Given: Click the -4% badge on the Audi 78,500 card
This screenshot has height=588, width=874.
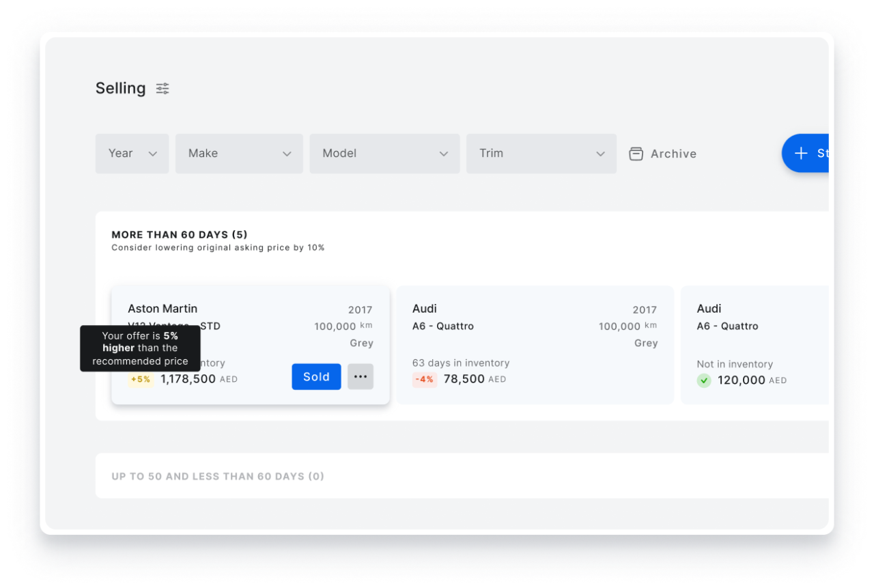Looking at the screenshot, I should (x=425, y=379).
